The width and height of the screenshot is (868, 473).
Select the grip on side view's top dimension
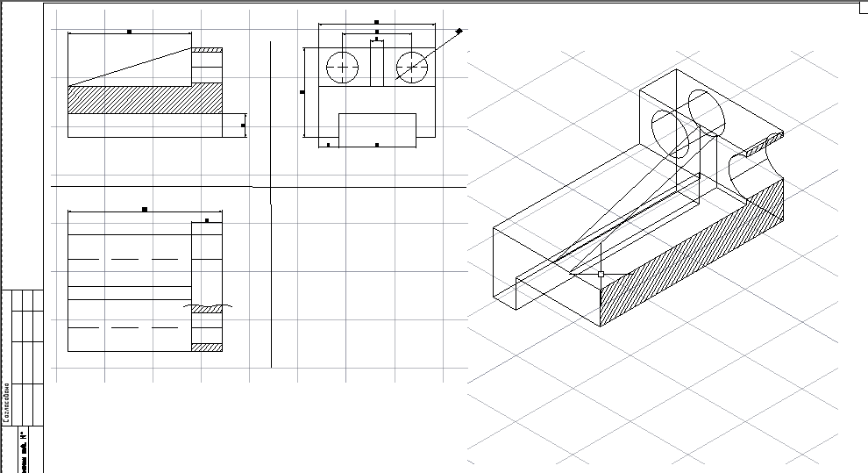click(x=130, y=32)
